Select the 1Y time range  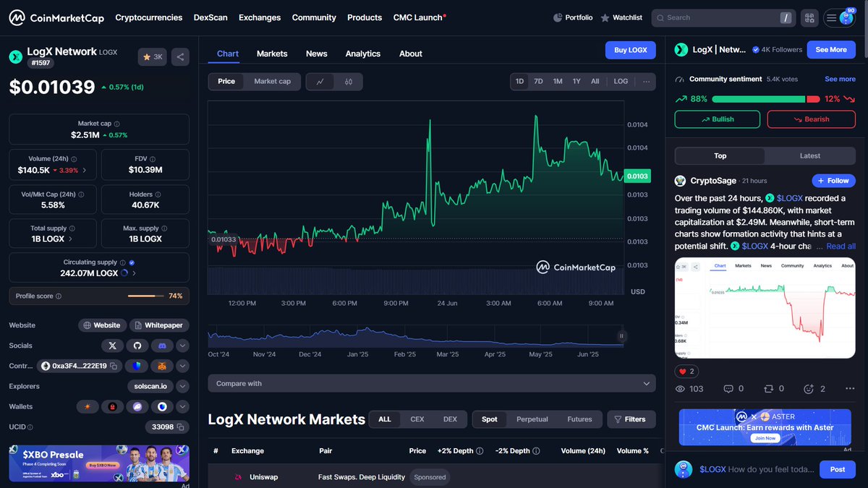coord(576,82)
